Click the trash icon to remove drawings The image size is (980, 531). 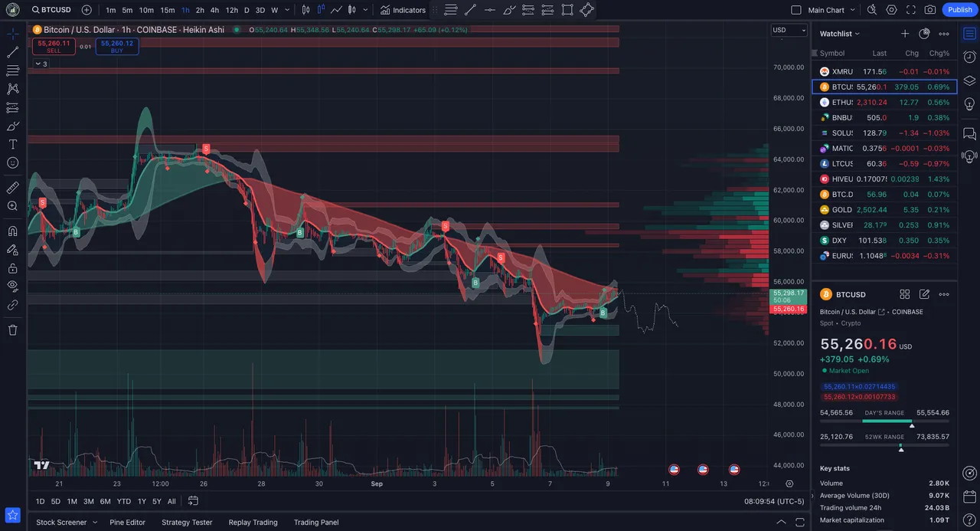(12, 330)
